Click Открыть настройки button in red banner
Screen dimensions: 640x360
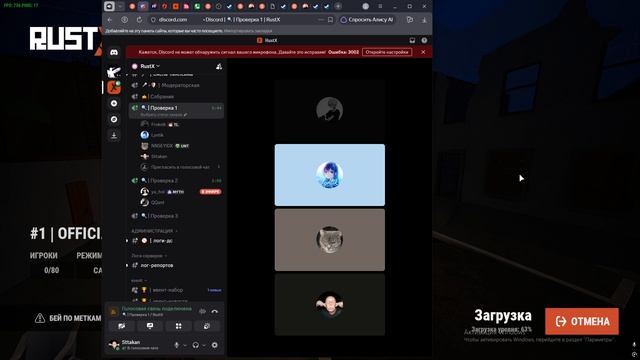[387, 52]
